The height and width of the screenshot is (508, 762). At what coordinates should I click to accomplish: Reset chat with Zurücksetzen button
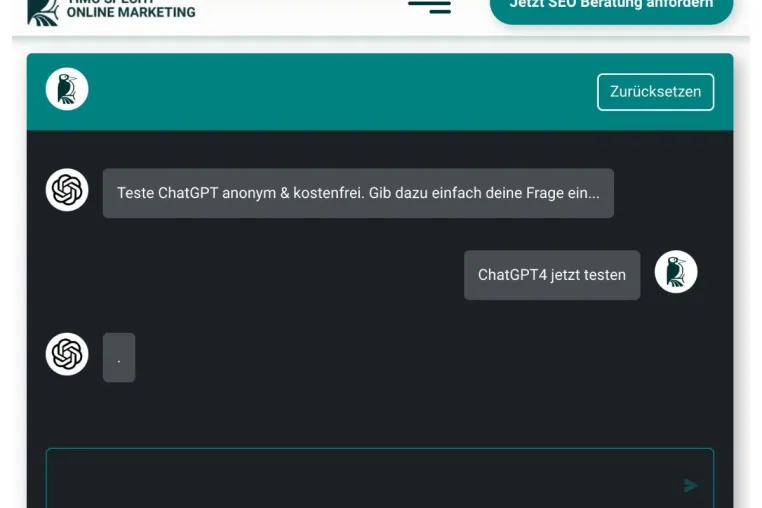click(656, 92)
